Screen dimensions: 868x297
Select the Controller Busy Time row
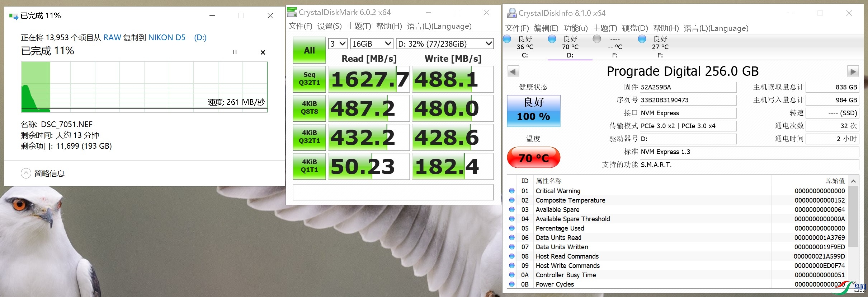678,275
